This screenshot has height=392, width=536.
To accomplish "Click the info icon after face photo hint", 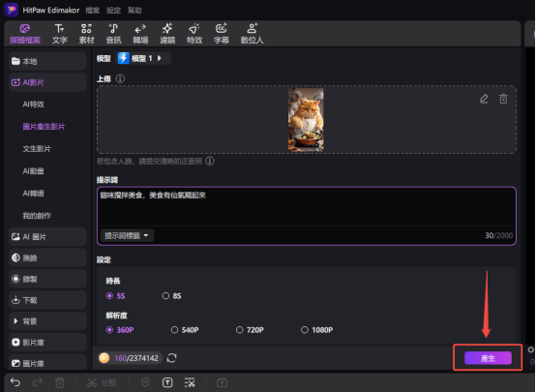I will [x=210, y=161].
